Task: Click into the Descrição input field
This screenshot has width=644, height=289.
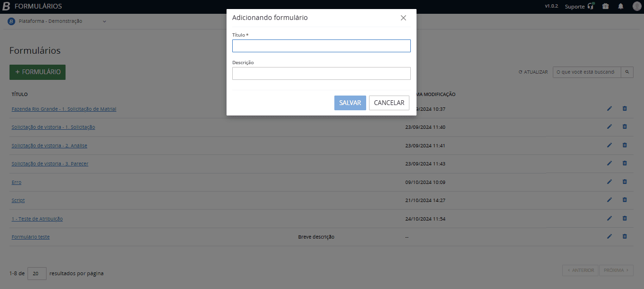Action: [321, 73]
